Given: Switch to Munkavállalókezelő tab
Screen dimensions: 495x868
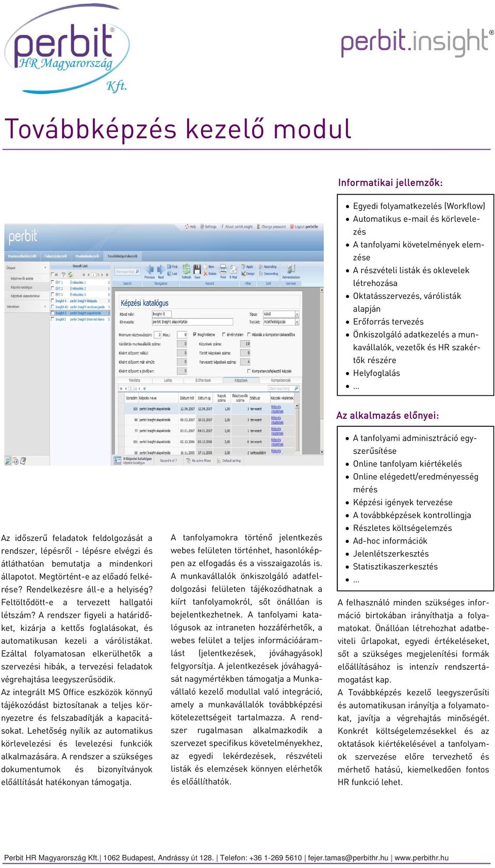Looking at the screenshot, I should (x=23, y=256).
